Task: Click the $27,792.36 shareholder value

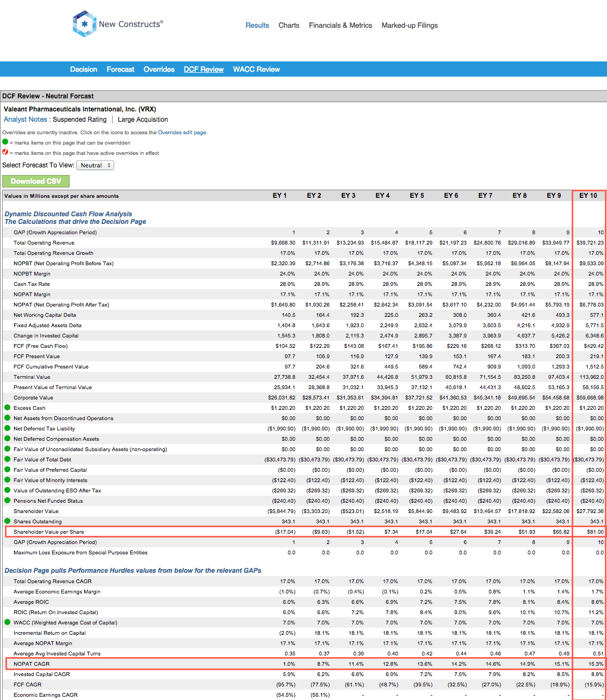Action: pyautogui.click(x=590, y=511)
